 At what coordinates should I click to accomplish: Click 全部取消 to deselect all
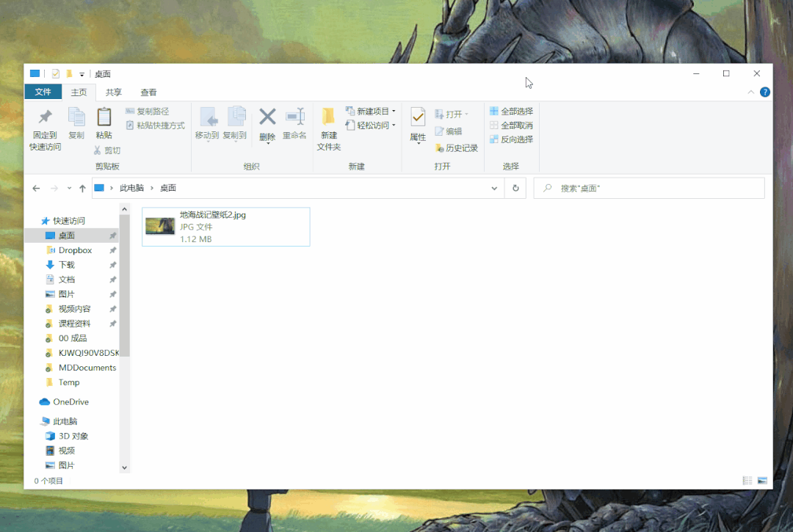511,125
